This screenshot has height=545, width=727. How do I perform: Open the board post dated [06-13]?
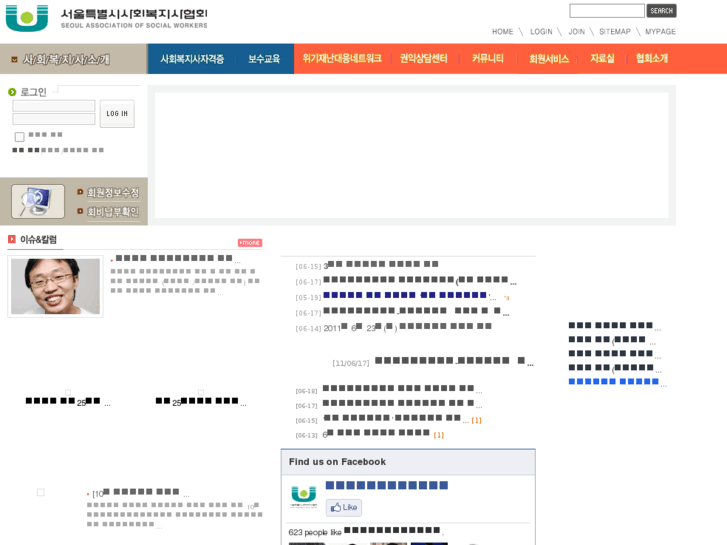(x=376, y=433)
